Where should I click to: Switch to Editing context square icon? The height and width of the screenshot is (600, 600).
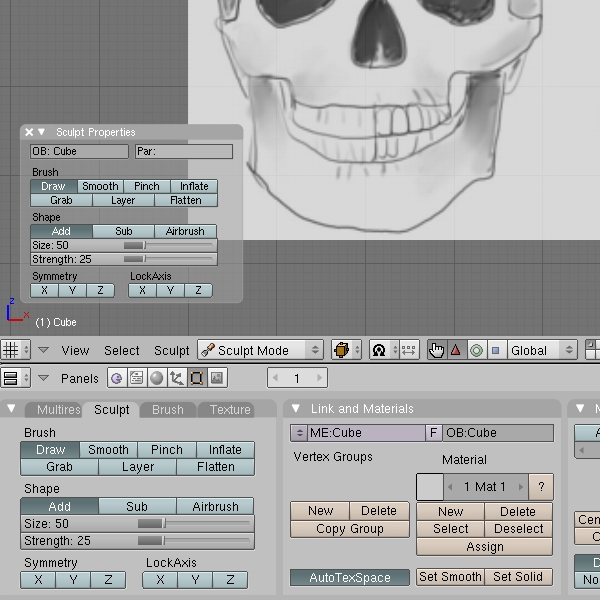[196, 378]
